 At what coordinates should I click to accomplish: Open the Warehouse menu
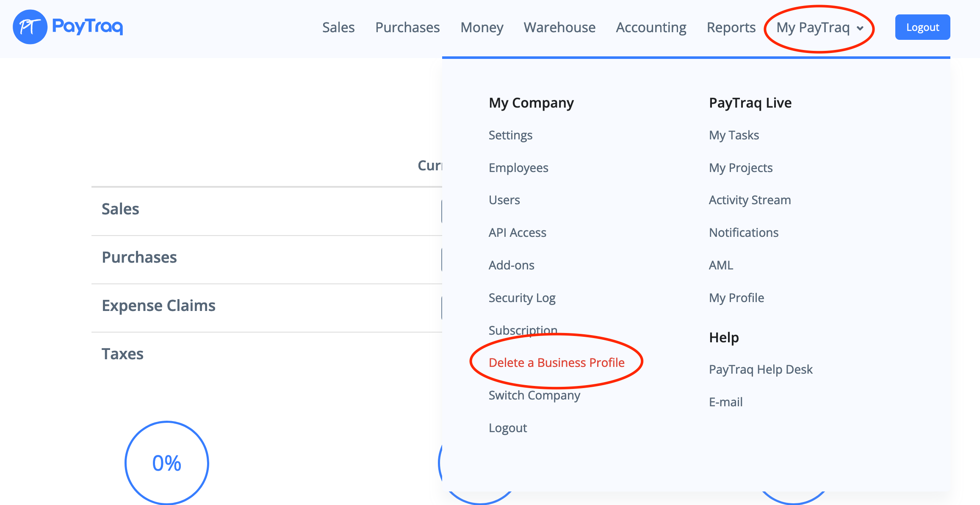click(559, 28)
